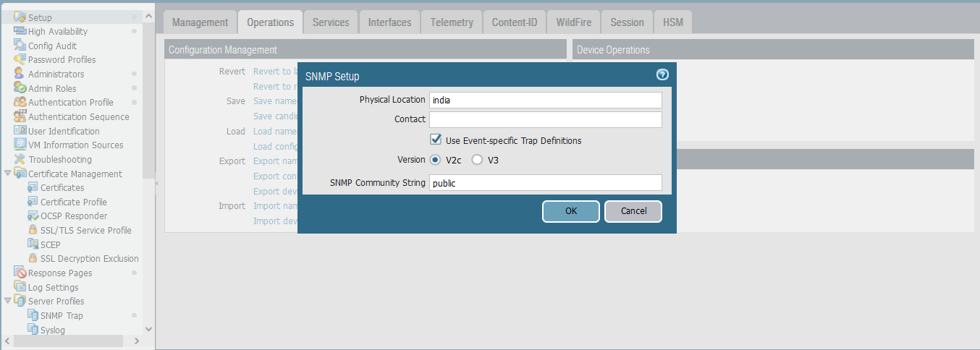This screenshot has height=350, width=980.
Task: Select Log Settings in the sidebar
Action: click(x=53, y=287)
